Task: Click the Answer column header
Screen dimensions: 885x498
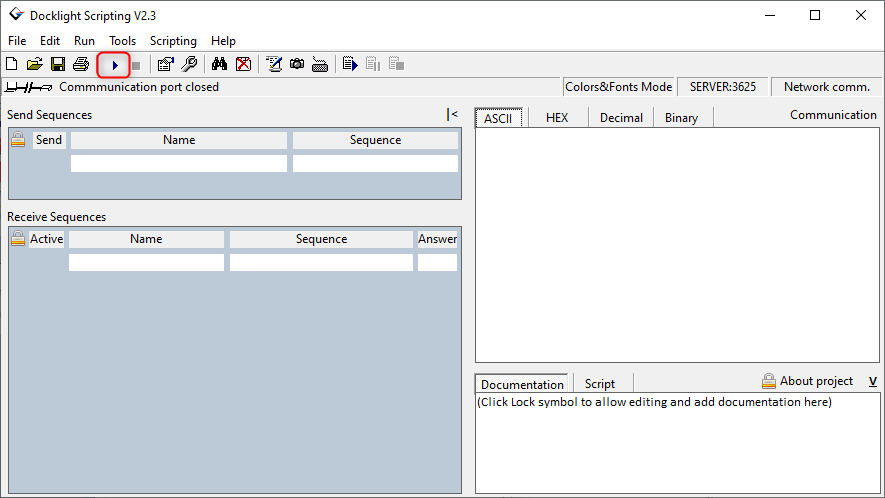Action: pos(437,239)
